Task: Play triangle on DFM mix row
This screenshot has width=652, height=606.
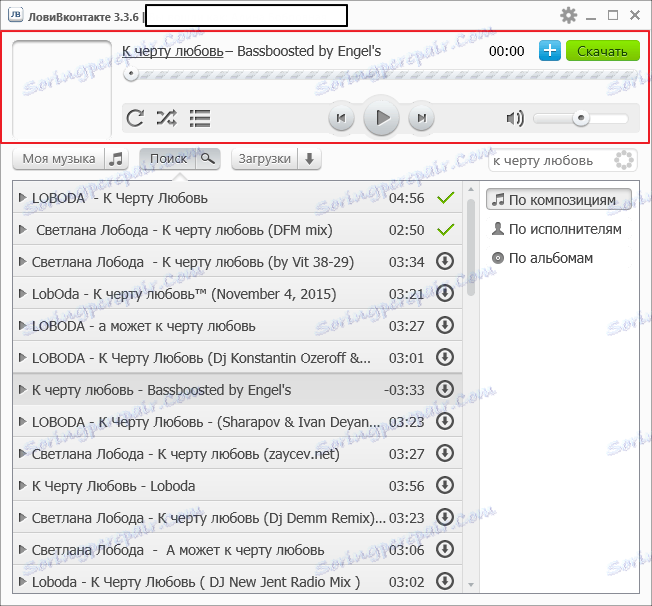Action: click(x=22, y=230)
